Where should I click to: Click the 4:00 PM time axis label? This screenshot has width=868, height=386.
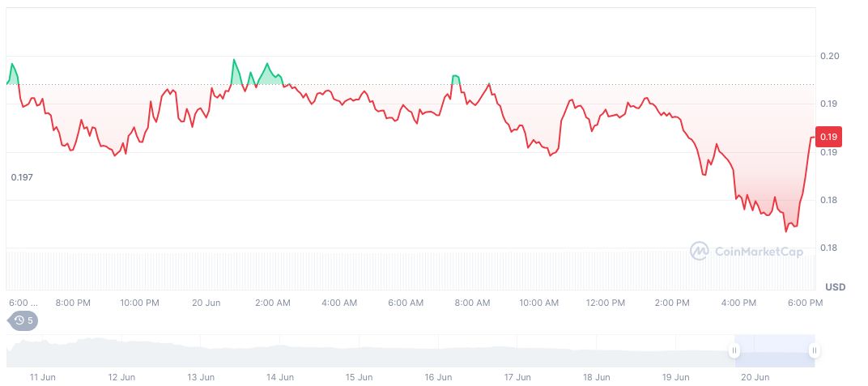(x=738, y=303)
